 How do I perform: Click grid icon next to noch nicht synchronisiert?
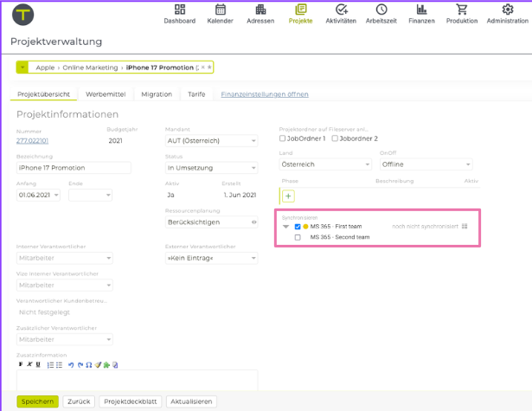[465, 227]
